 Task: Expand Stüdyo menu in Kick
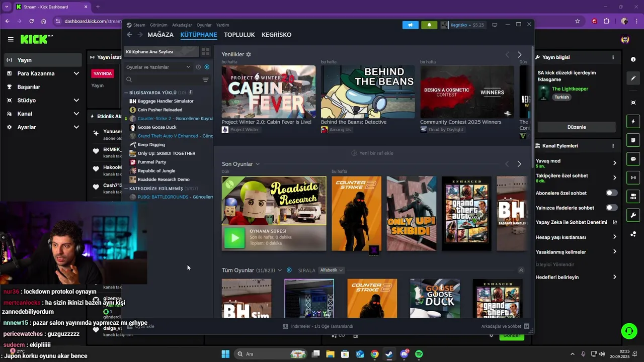tap(76, 100)
